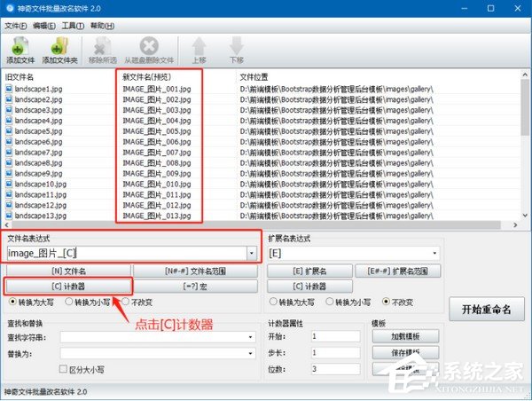Image resolution: width=532 pixels, height=401 pixels.
Task: Select file icon for landscape12.jpg
Action: tap(9, 205)
